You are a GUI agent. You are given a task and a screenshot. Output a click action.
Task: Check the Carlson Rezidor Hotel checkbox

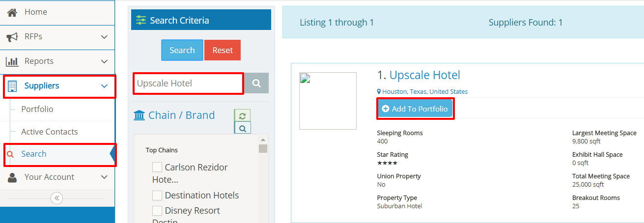(x=157, y=167)
